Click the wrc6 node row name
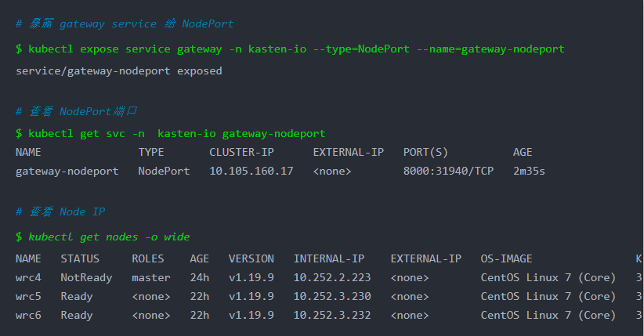The height and width of the screenshot is (336, 644). [x=28, y=316]
